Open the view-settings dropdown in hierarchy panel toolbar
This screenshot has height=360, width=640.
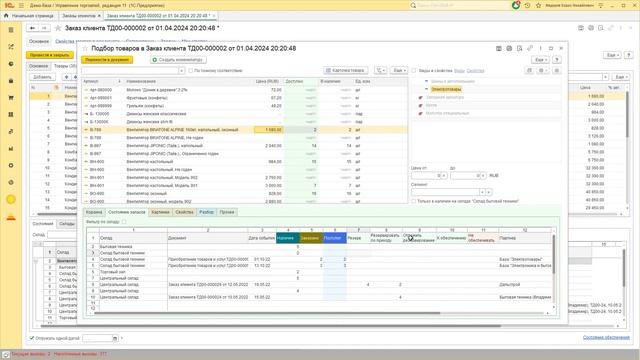click(x=542, y=70)
